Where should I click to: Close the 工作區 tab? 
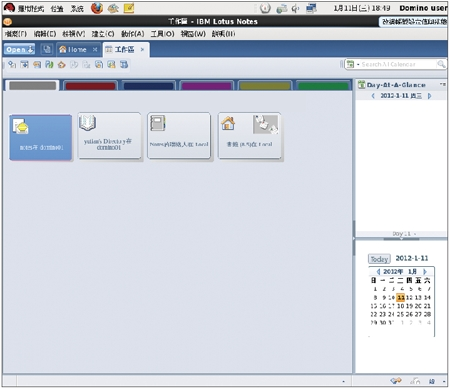click(142, 50)
